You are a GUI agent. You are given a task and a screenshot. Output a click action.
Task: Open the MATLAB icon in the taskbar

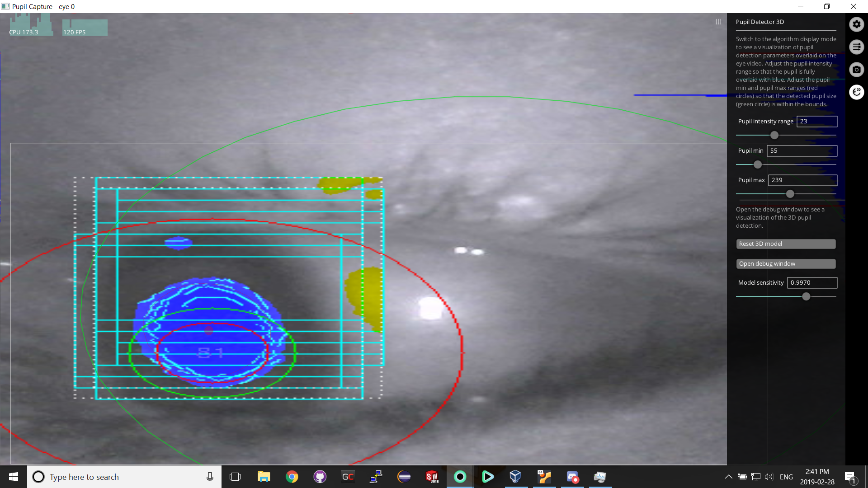click(x=544, y=477)
